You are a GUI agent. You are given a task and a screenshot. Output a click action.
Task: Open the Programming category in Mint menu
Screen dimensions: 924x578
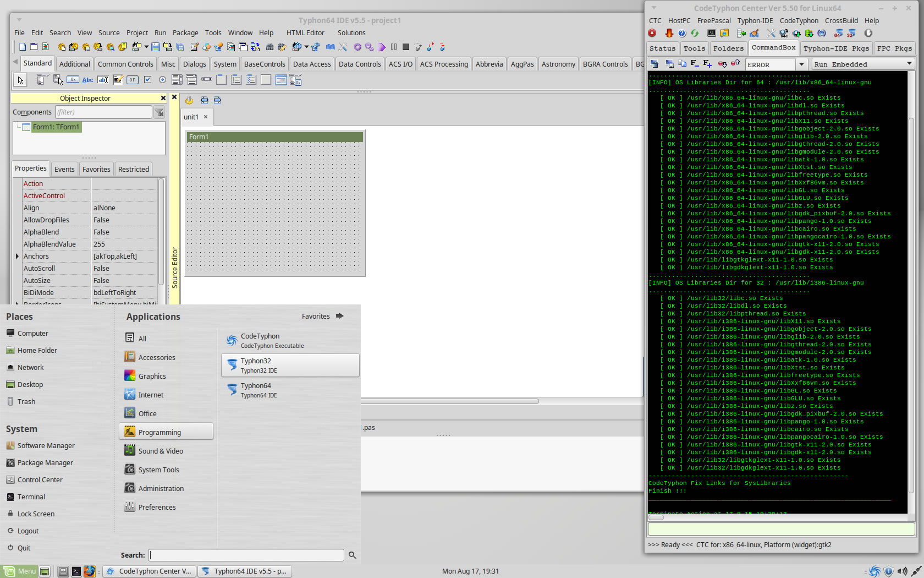click(166, 432)
